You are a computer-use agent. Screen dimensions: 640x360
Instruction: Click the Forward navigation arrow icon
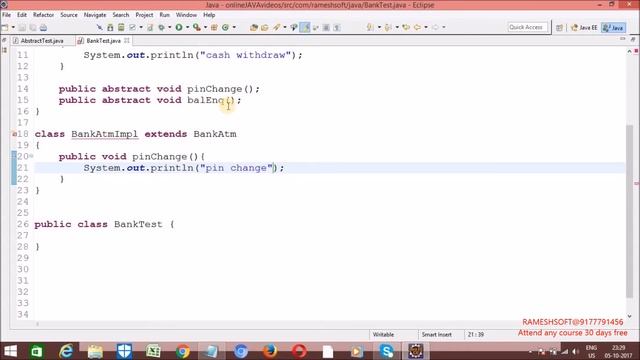pyautogui.click(x=435, y=27)
